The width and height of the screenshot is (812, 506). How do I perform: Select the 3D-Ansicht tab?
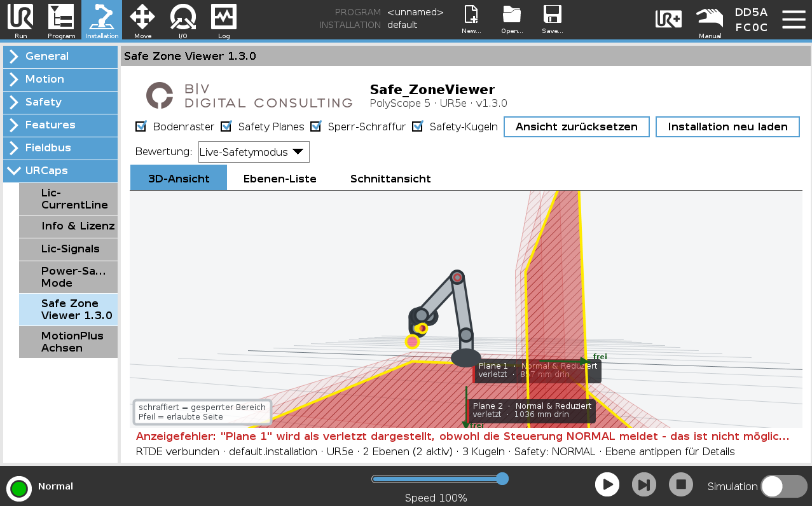click(x=179, y=178)
